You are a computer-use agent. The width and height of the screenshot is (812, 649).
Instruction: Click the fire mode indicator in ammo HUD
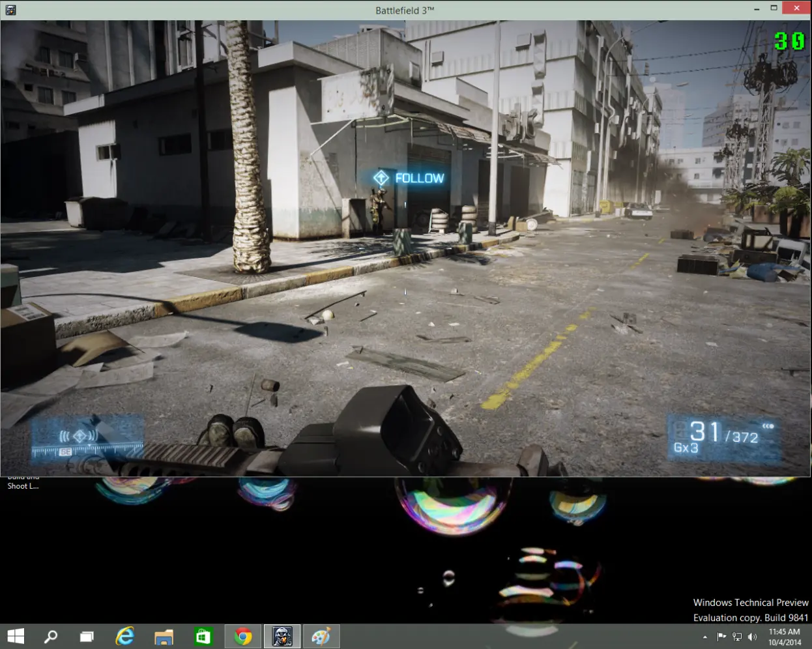pos(768,426)
